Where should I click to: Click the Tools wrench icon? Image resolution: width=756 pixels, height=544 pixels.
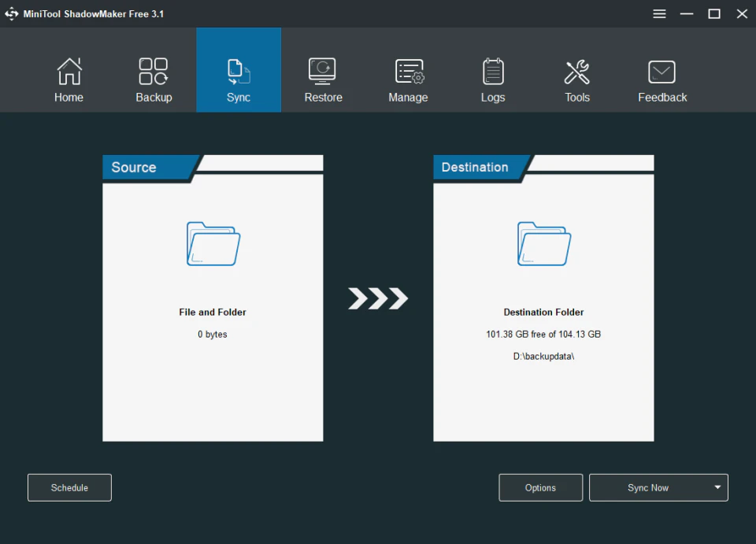pyautogui.click(x=577, y=70)
